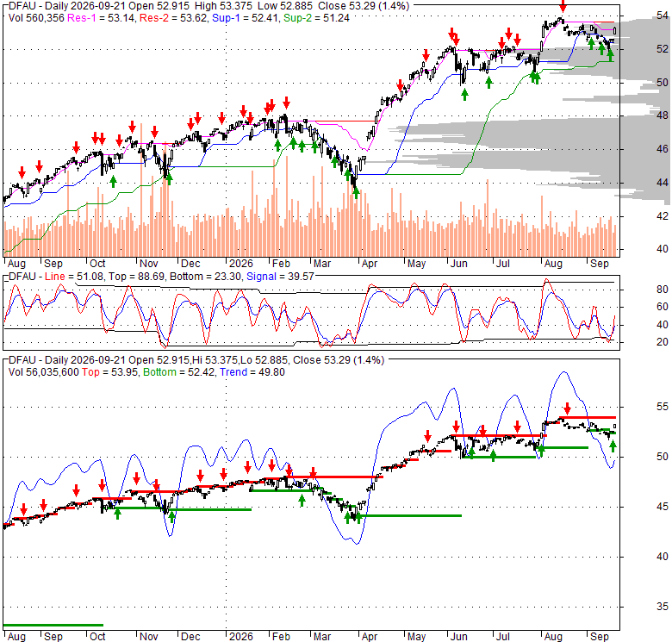Click the green buy arrow at the late-March bottom in the top chart

point(356,192)
